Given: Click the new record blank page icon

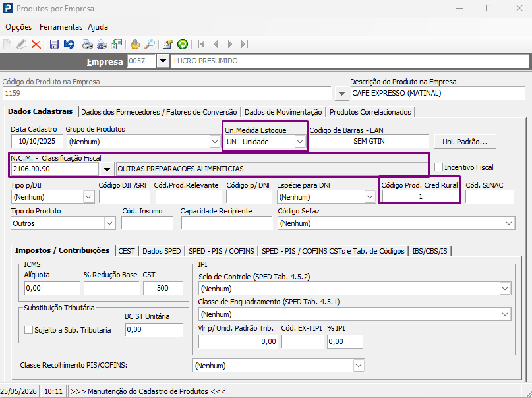Looking at the screenshot, I should [7, 44].
